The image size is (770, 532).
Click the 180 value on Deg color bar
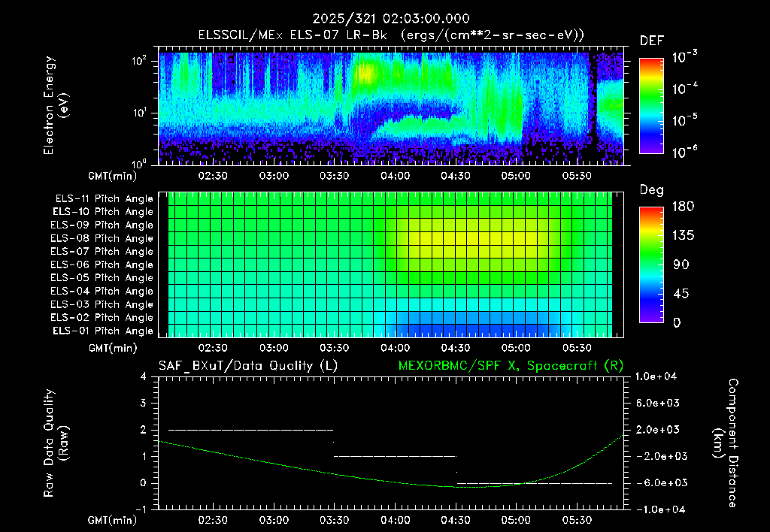[683, 207]
